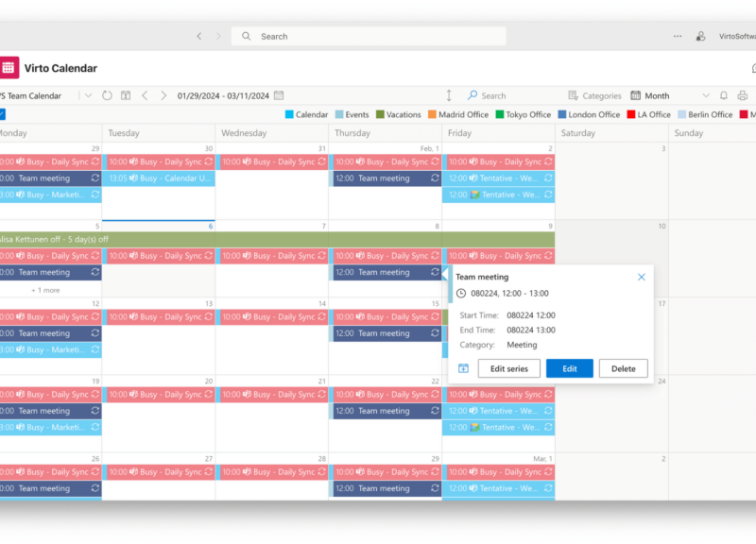Click the Calendar legend color swatch
756x544 pixels.
(x=289, y=114)
